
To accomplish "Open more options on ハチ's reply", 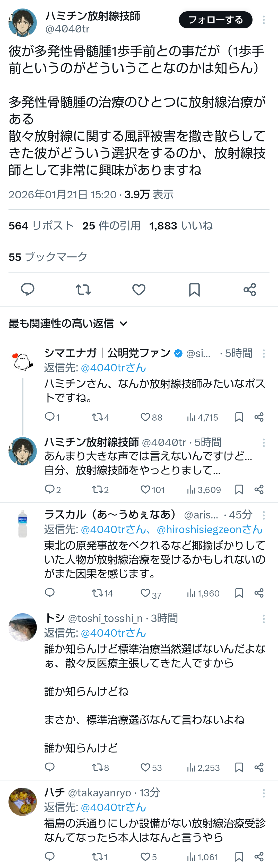I will pos(264,793).
